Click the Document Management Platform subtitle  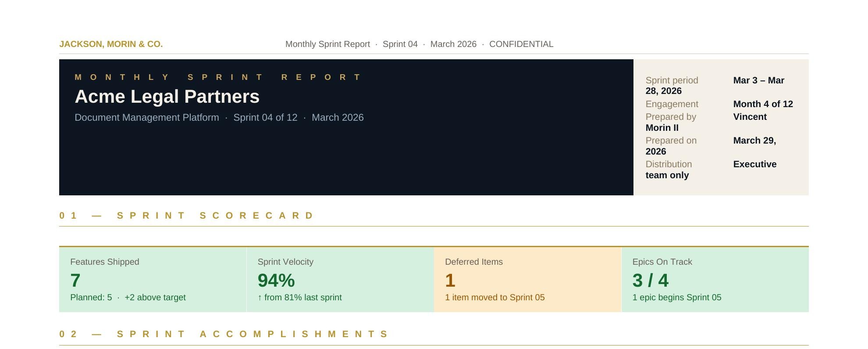click(147, 118)
